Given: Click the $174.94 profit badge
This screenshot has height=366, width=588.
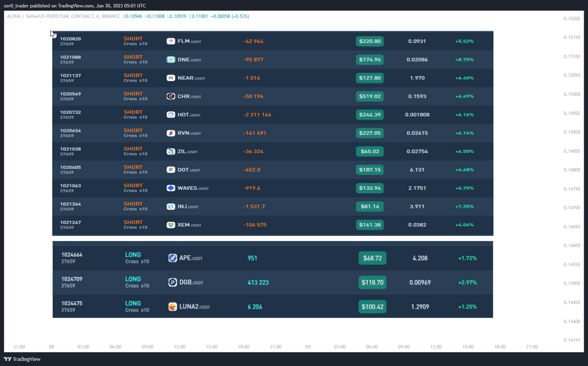Looking at the screenshot, I should (x=370, y=60).
